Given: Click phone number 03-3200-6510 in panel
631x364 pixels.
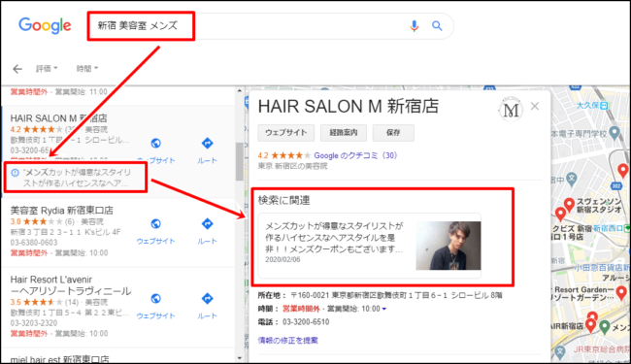Looking at the screenshot, I should (x=306, y=321).
